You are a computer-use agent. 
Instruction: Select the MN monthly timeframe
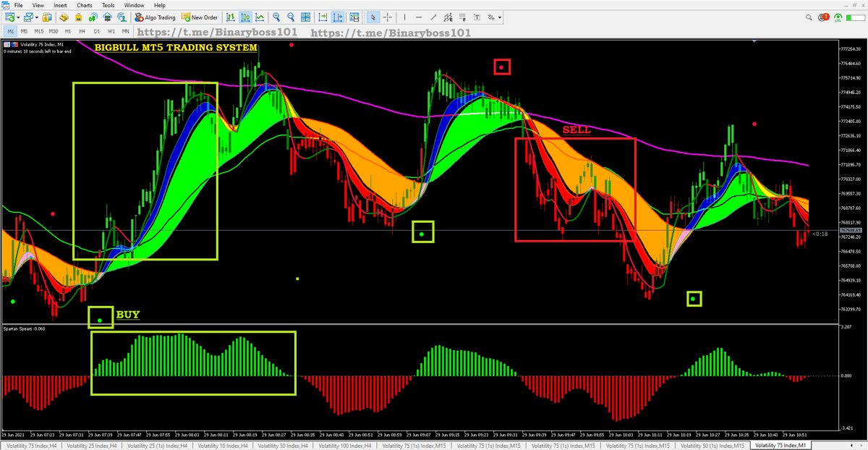click(126, 31)
